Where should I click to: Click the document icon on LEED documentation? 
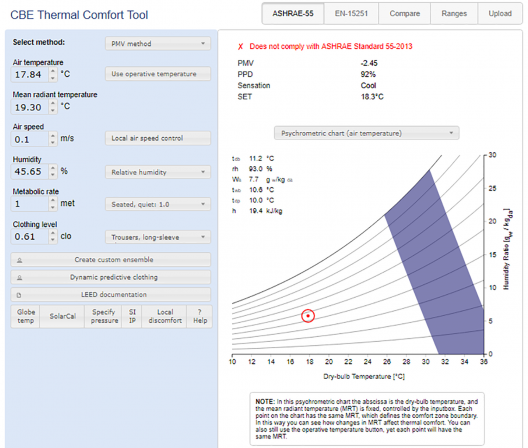click(x=19, y=295)
